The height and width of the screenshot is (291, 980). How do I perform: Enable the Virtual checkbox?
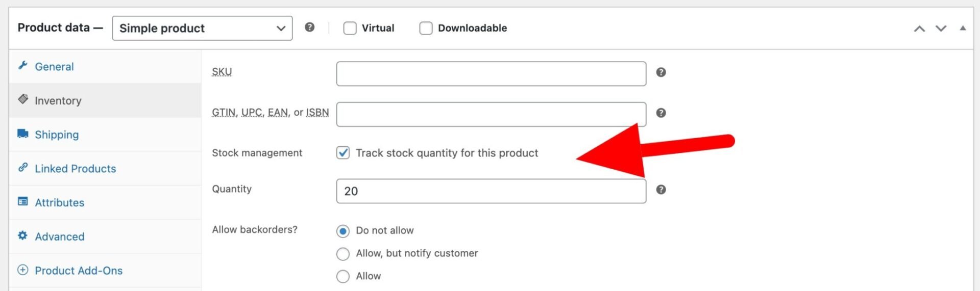coord(350,28)
